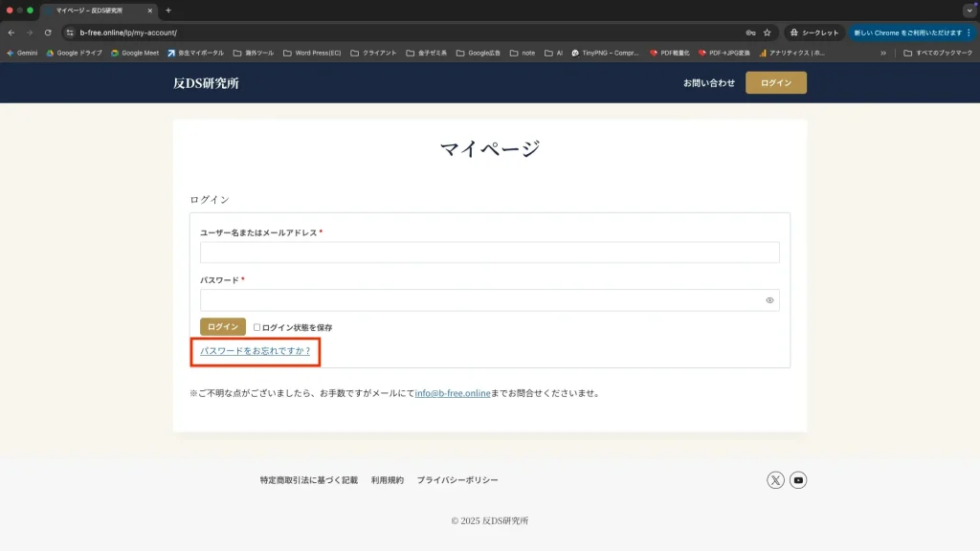Click the password key icon in address bar
980x551 pixels.
click(750, 33)
